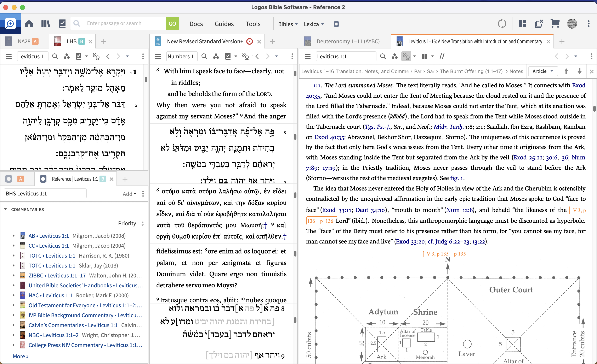Open the fig. 1 link in commentary

click(x=457, y=178)
